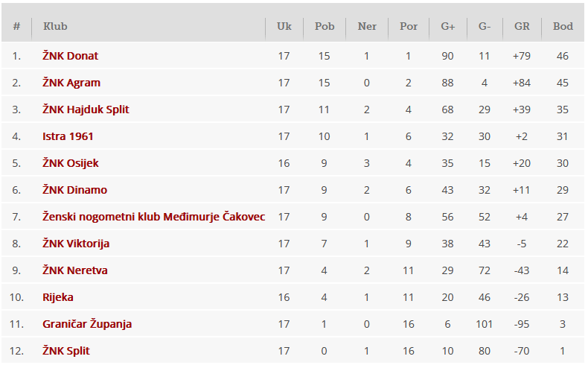Viewport: 588px width, 365px height.
Task: Open the ŽNK Dinamo club link
Action: [x=74, y=190]
